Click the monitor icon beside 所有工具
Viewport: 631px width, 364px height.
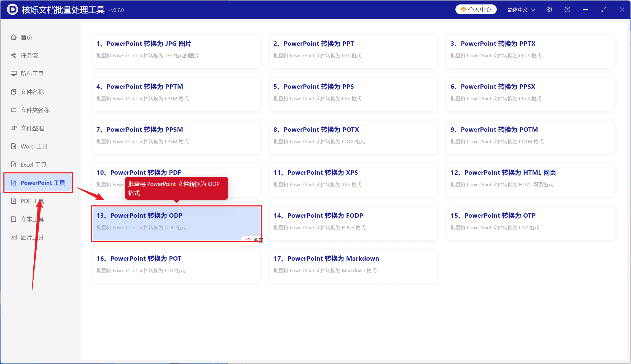point(14,74)
